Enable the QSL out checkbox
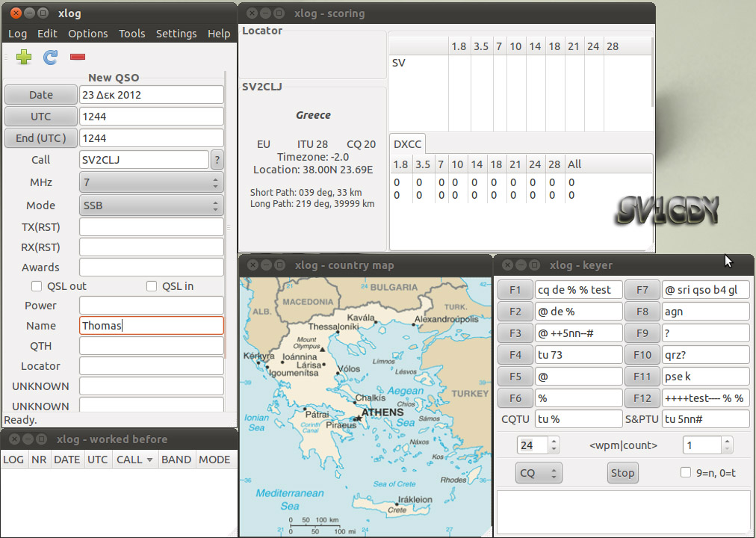Screen dimensions: 756x538 coord(36,285)
